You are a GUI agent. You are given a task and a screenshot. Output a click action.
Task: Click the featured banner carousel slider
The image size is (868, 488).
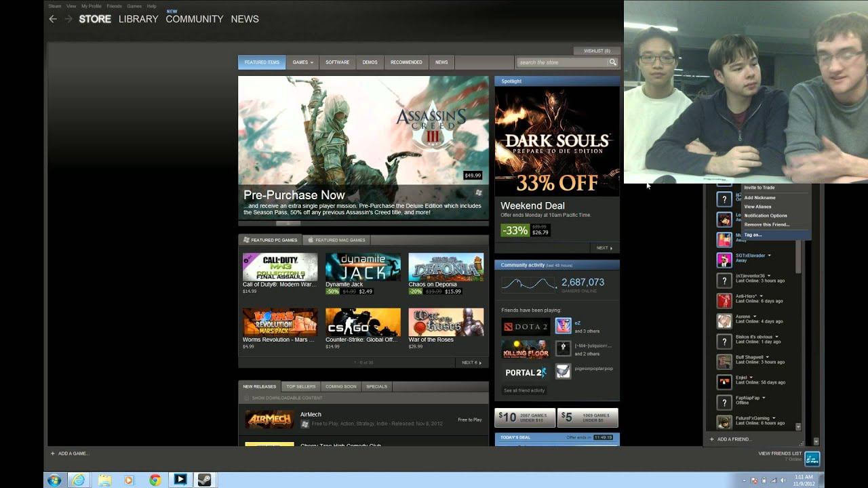288,223
